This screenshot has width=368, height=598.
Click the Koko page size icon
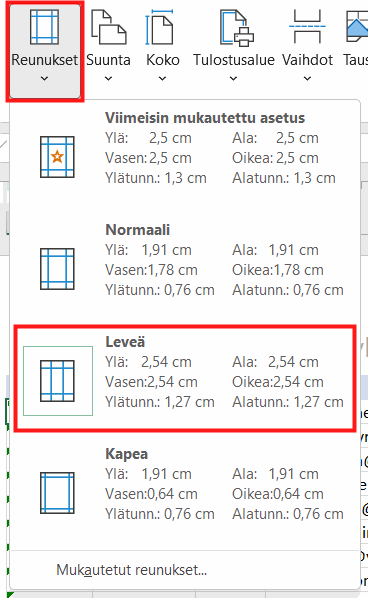159,27
